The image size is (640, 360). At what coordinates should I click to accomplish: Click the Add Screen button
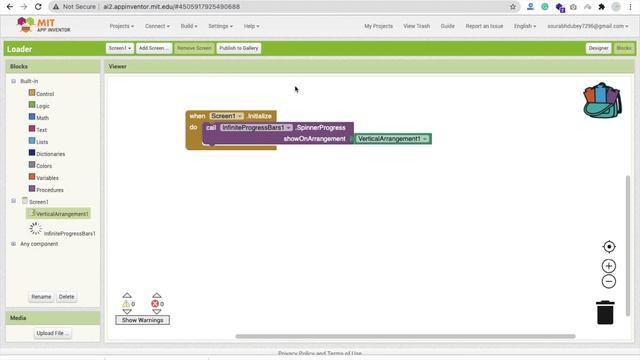pyautogui.click(x=154, y=48)
